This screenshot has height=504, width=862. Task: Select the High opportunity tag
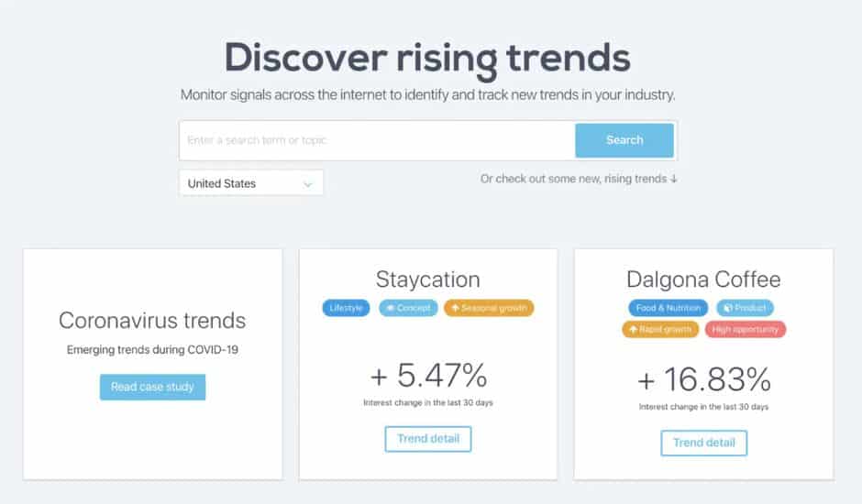click(x=746, y=329)
